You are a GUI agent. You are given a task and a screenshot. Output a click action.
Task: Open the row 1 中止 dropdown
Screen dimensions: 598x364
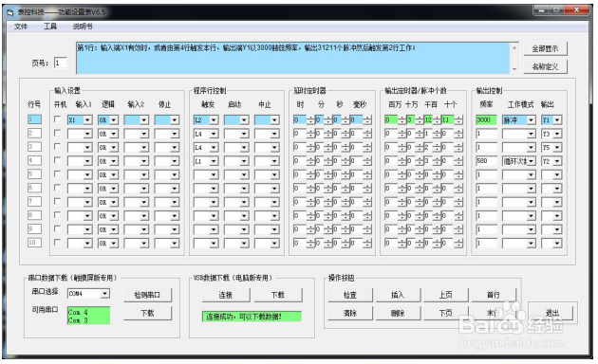(x=267, y=120)
